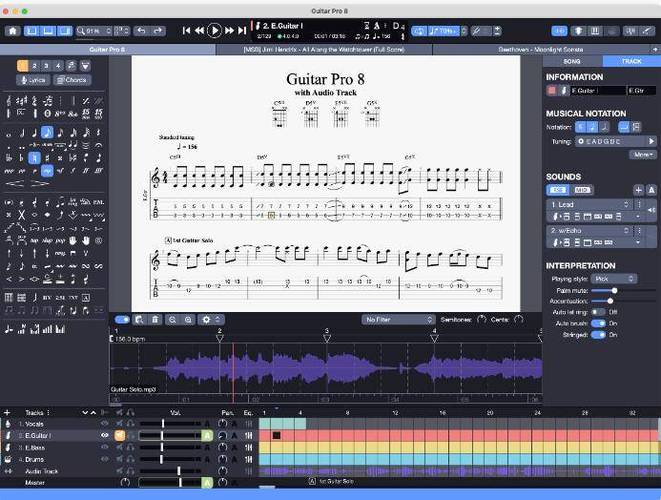This screenshot has width=661, height=500.
Task: Apply the flat accidental
Action: coord(21,158)
